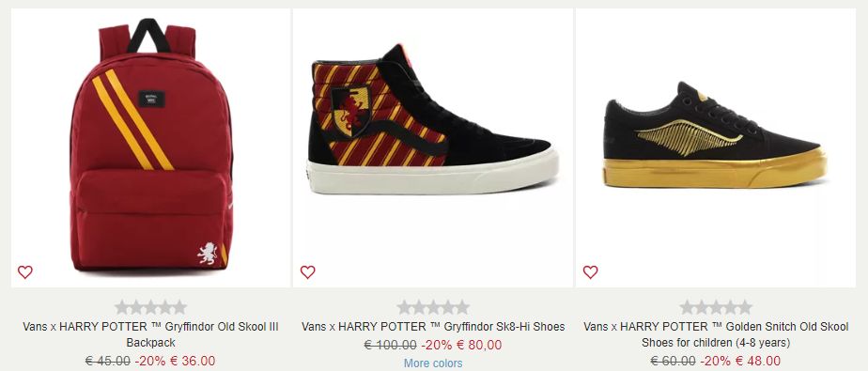Open Golden Snitch Old Skool Shoes title link
Viewport: 868px width, 371px height.
pyautogui.click(x=716, y=334)
